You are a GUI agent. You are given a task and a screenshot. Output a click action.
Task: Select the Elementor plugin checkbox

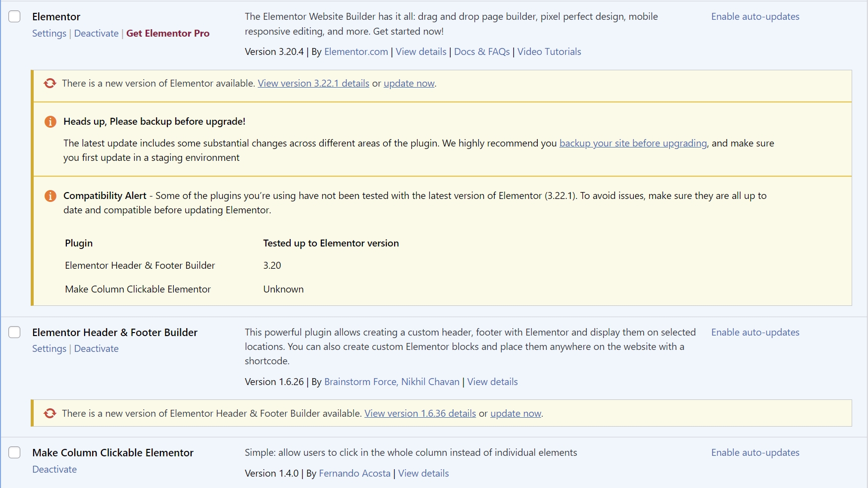tap(14, 16)
